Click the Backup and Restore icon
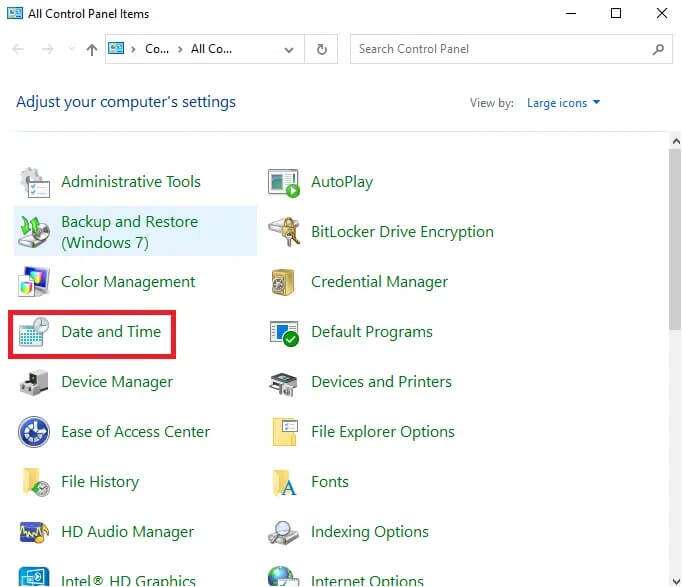Screen dimensions: 682x587 pyautogui.click(x=34, y=232)
